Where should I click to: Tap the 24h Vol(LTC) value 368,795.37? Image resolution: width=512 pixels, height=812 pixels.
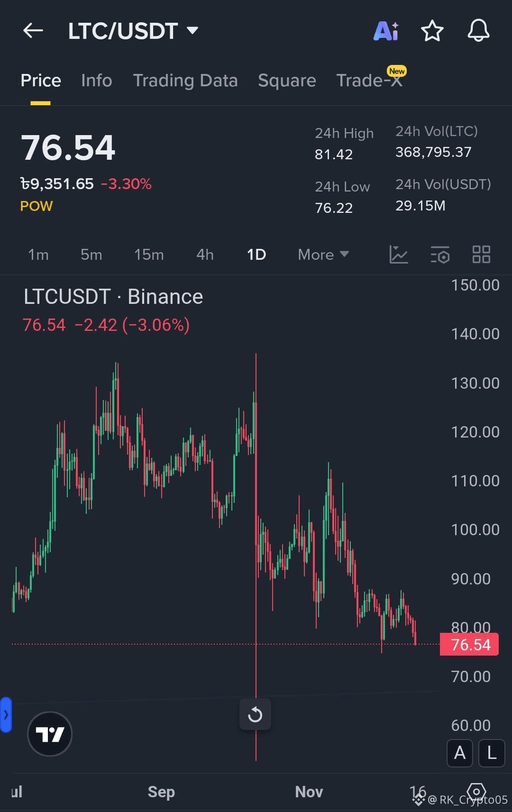click(x=433, y=152)
